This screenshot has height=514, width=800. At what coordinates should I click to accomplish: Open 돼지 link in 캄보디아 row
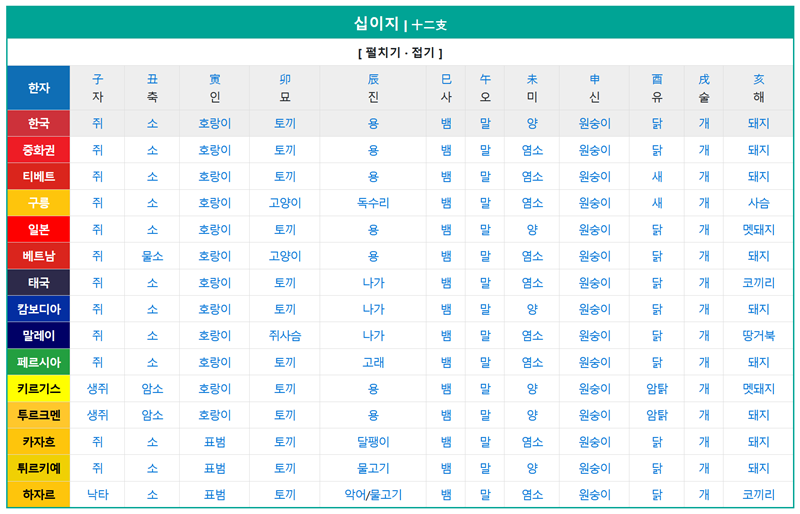[759, 309]
